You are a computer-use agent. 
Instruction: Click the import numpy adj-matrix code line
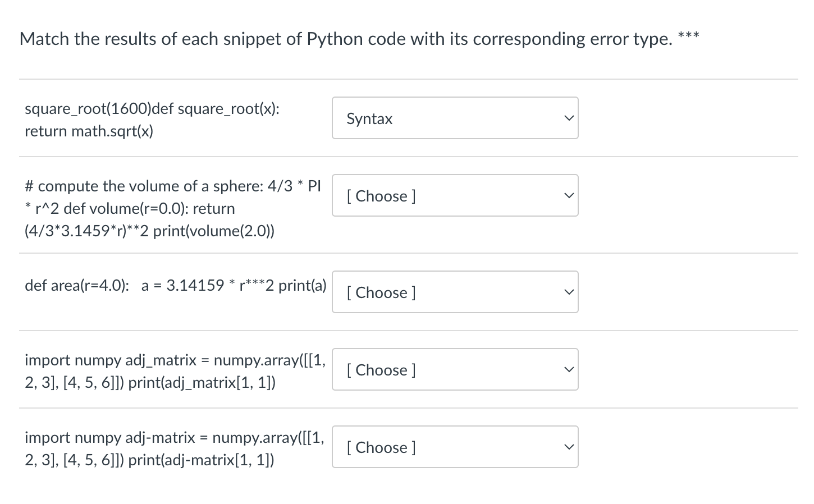click(x=174, y=438)
